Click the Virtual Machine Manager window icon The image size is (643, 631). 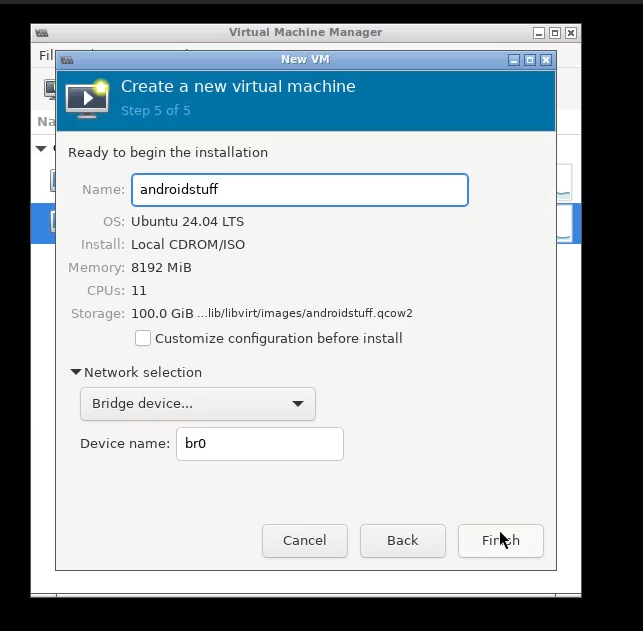coord(42,33)
